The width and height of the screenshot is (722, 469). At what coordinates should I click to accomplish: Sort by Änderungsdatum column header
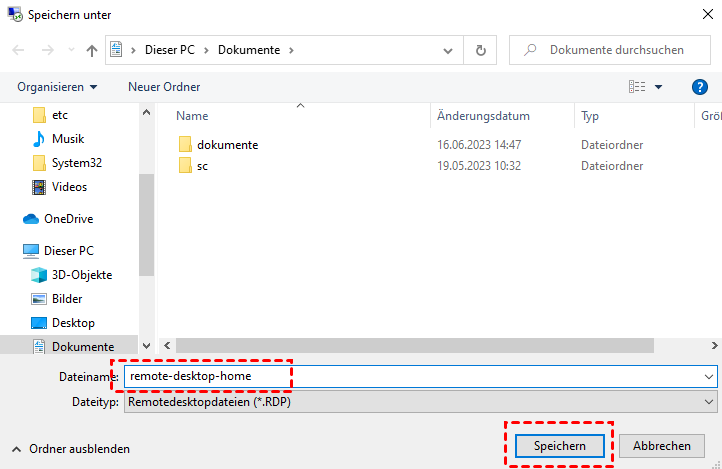click(483, 116)
